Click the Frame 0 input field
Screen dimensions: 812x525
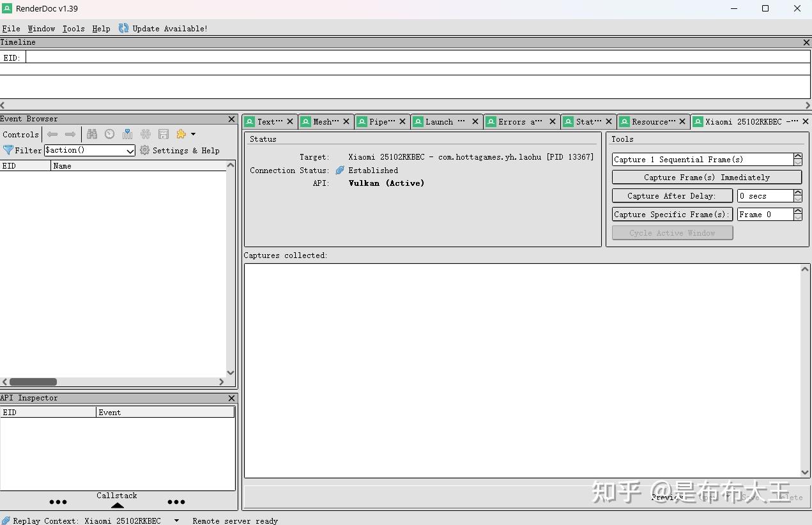(765, 214)
